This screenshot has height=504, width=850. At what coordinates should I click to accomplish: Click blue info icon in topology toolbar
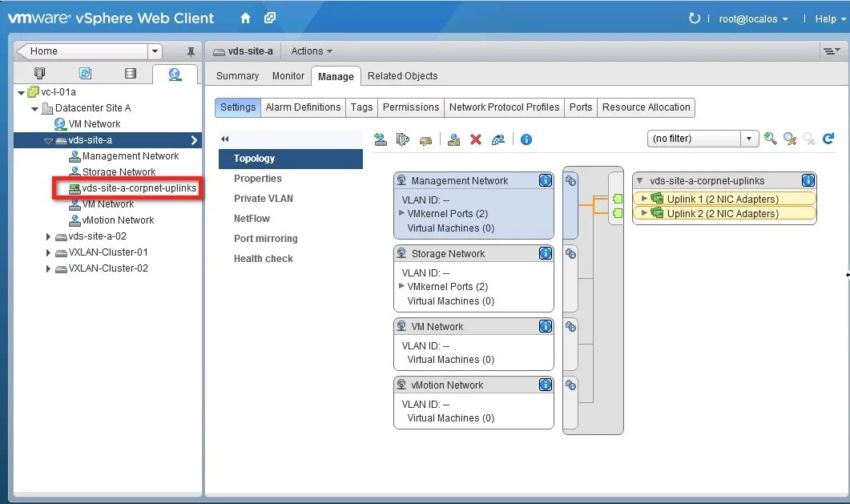(x=526, y=139)
